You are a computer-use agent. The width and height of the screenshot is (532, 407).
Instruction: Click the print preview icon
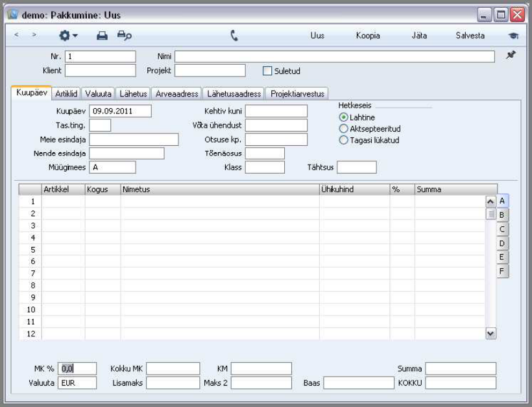[x=124, y=35]
